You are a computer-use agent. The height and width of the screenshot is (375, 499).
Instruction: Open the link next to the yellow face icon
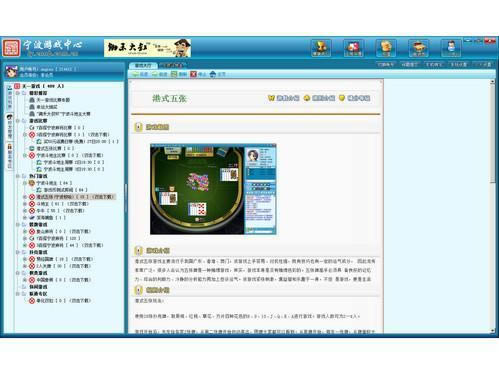[323, 98]
